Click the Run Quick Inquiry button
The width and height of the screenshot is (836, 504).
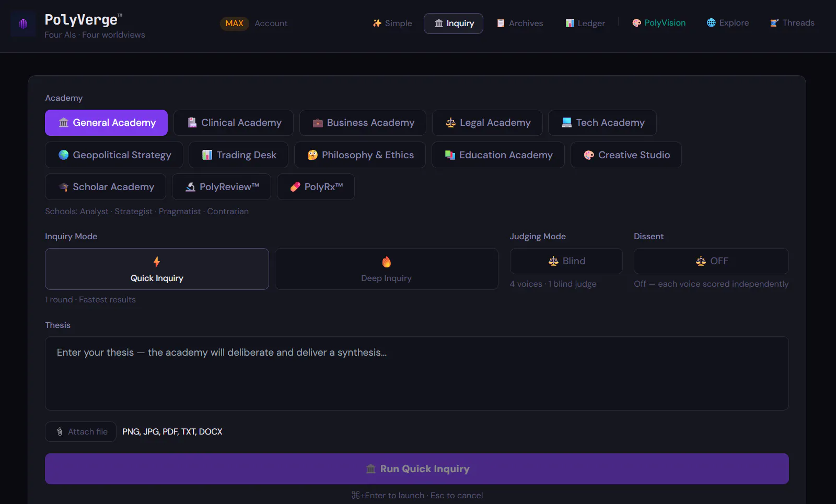pos(417,469)
